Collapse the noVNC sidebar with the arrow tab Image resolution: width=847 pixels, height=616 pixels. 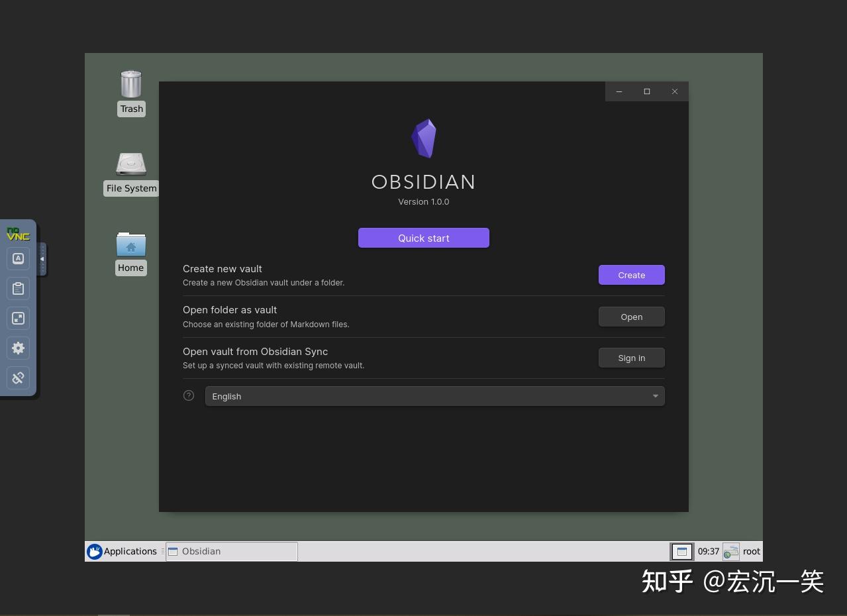coord(42,259)
